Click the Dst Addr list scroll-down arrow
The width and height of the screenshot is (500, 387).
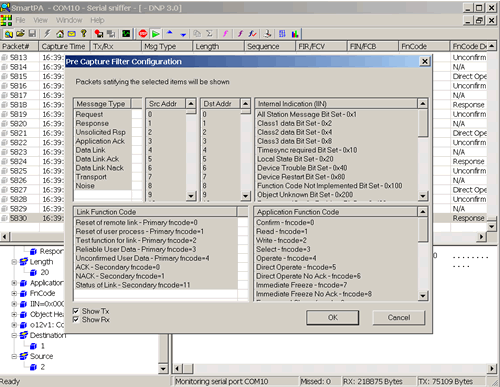click(x=245, y=196)
